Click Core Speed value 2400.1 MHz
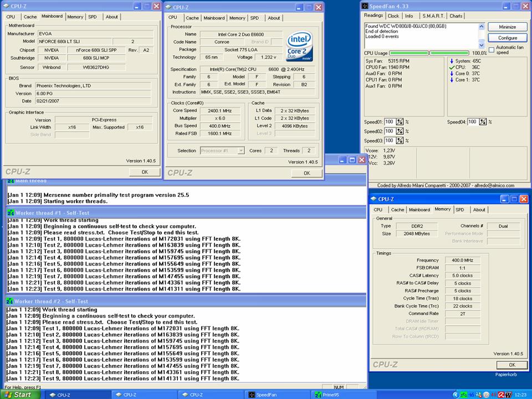 pos(220,111)
